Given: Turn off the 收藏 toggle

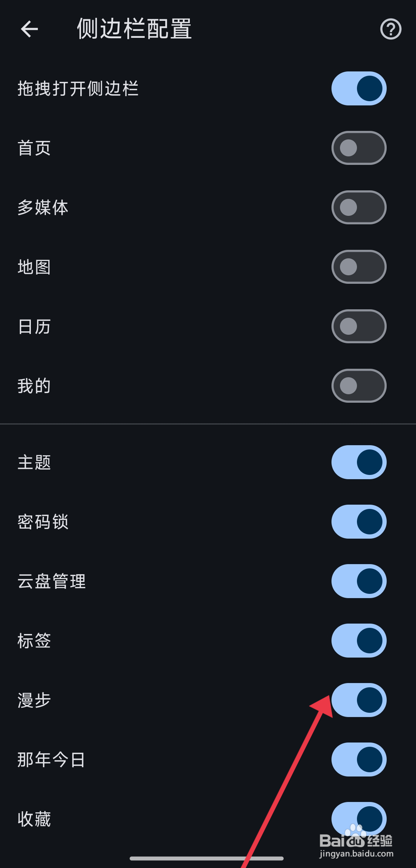Looking at the screenshot, I should click(x=359, y=818).
